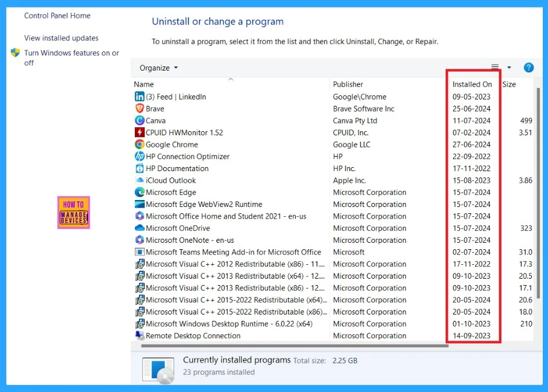
Task: Click the Visual C++ 2013 x86 installer icon
Action: [139, 287]
